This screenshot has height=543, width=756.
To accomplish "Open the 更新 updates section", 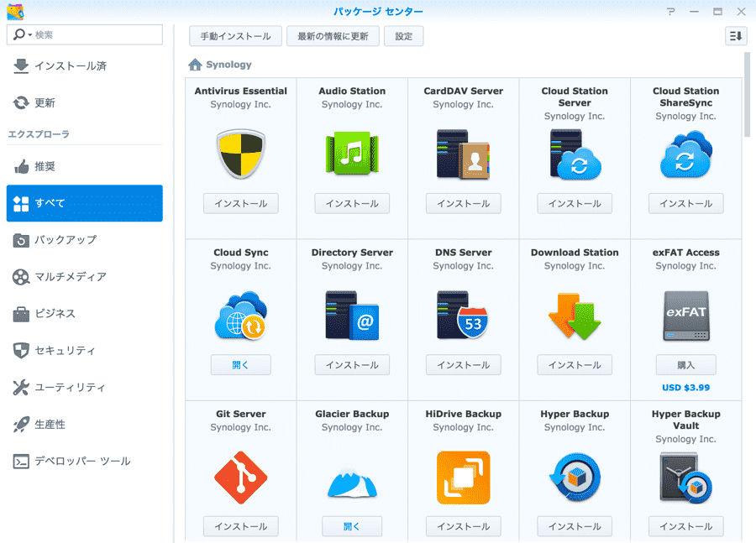I will click(x=84, y=102).
